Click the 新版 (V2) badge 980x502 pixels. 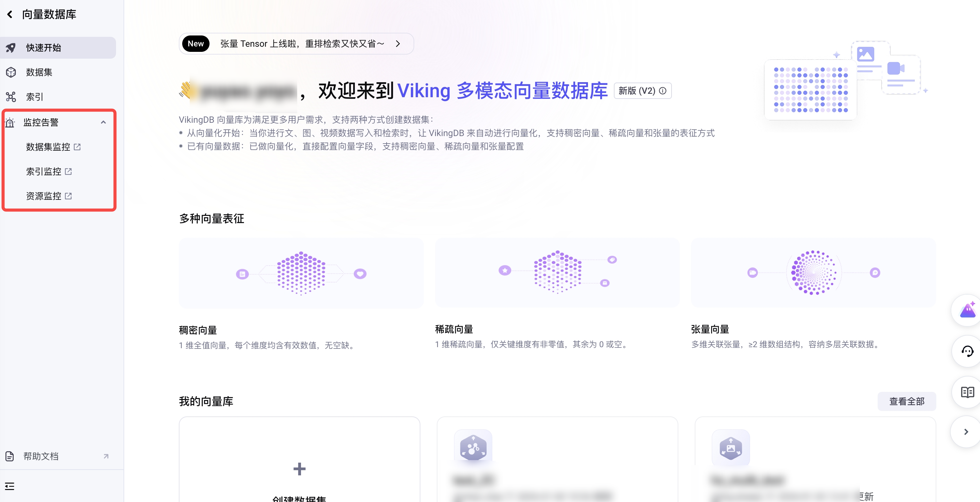click(643, 90)
